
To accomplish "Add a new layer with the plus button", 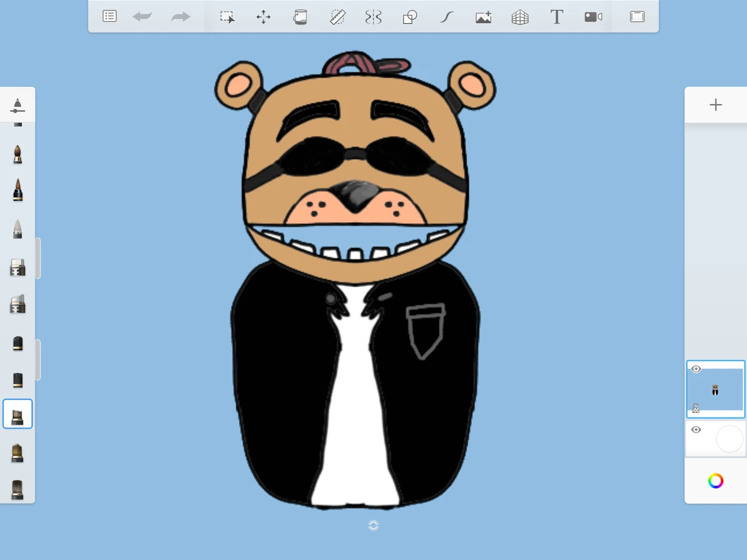I will coord(715,105).
